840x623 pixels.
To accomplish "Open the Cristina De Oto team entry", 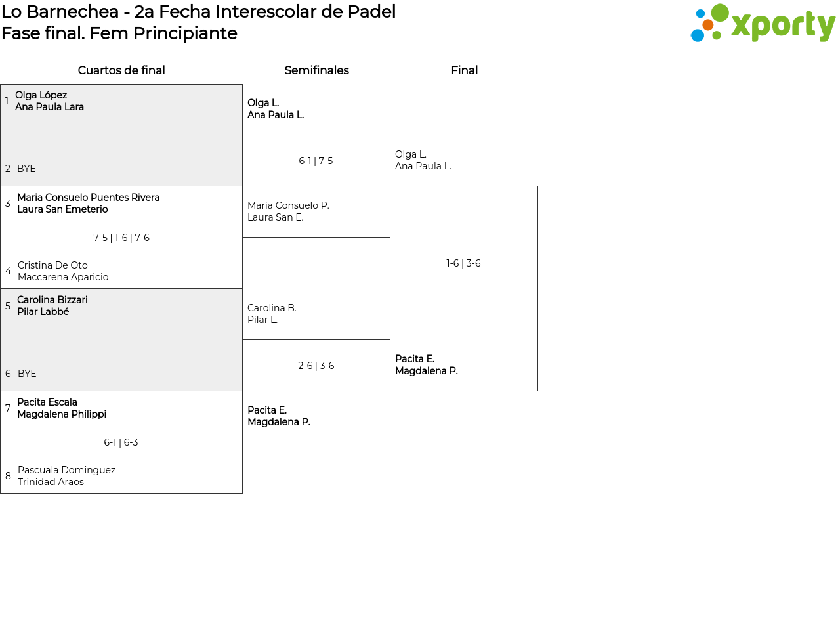I will coord(63,271).
